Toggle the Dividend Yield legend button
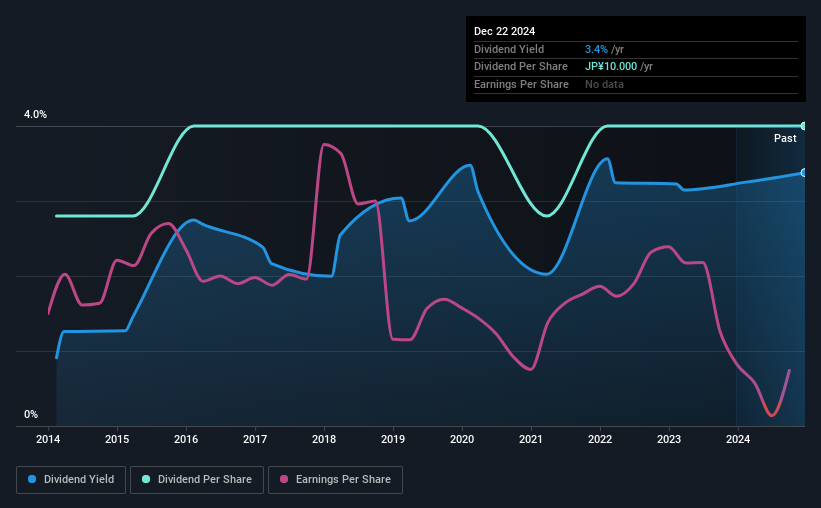 (71, 480)
